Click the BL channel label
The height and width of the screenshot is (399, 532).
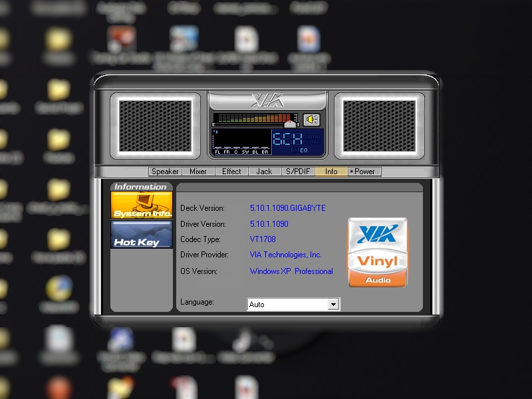255,152
